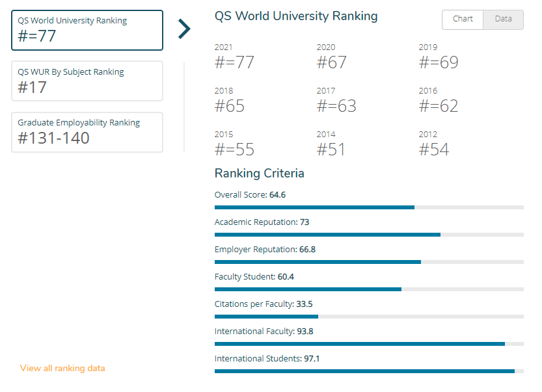Switch to Data view
Screen dimensions: 542x392
tap(504, 20)
